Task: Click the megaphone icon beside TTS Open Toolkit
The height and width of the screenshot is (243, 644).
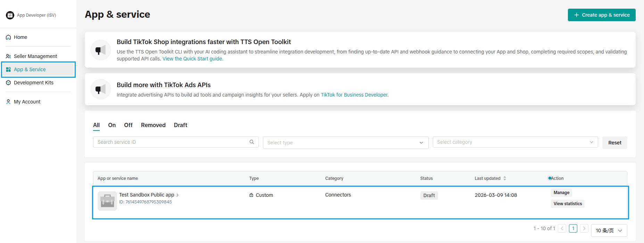Action: coord(101,50)
